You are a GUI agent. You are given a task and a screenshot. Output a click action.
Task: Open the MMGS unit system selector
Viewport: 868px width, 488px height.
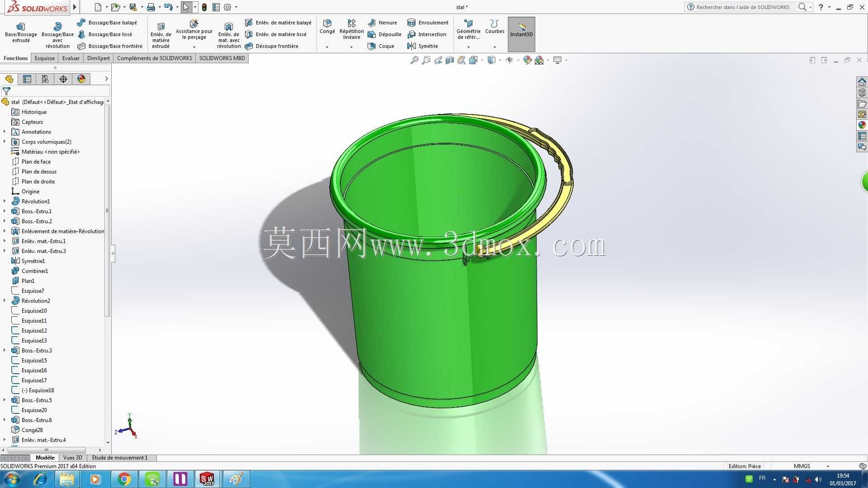(x=811, y=466)
